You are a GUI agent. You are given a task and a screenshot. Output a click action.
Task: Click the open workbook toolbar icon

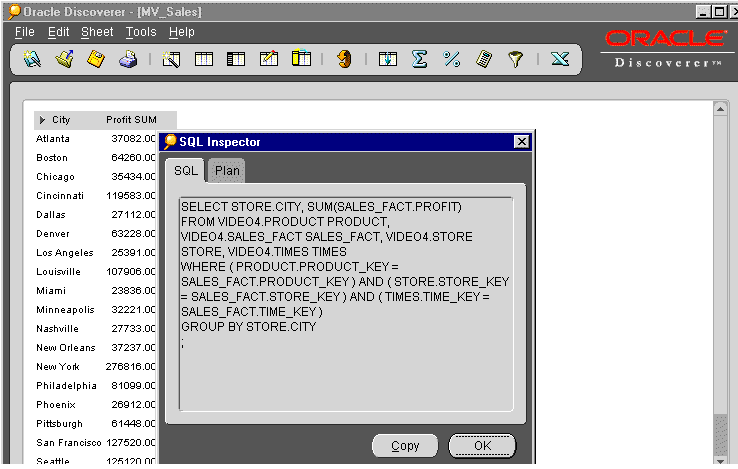[64, 60]
